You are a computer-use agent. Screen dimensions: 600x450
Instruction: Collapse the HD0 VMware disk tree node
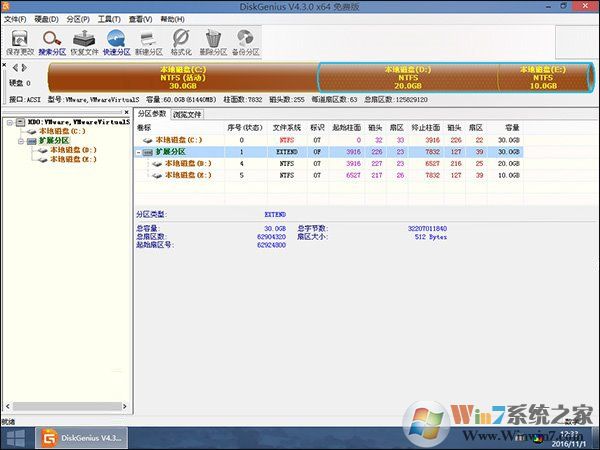(x=10, y=122)
